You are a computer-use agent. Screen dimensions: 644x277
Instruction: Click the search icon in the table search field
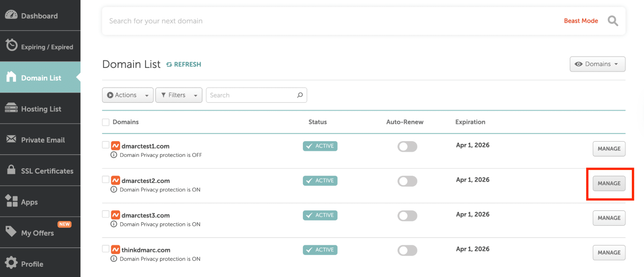click(300, 95)
